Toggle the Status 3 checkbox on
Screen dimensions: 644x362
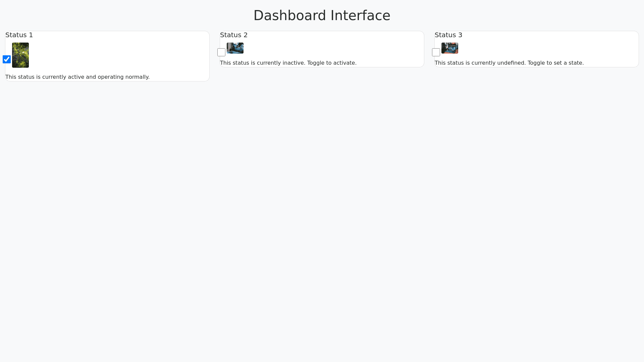[x=436, y=52]
